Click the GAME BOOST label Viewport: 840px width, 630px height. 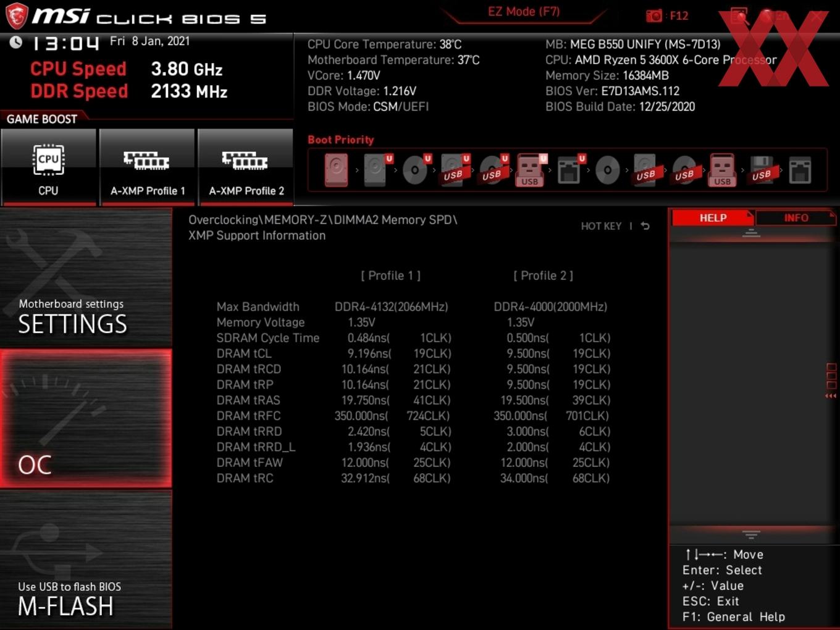pyautogui.click(x=42, y=119)
